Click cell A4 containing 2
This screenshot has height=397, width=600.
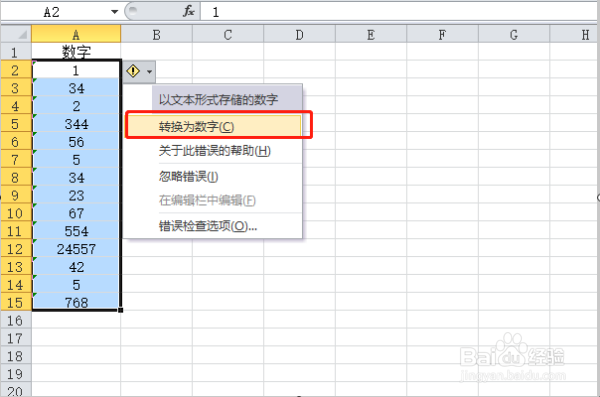[x=76, y=106]
